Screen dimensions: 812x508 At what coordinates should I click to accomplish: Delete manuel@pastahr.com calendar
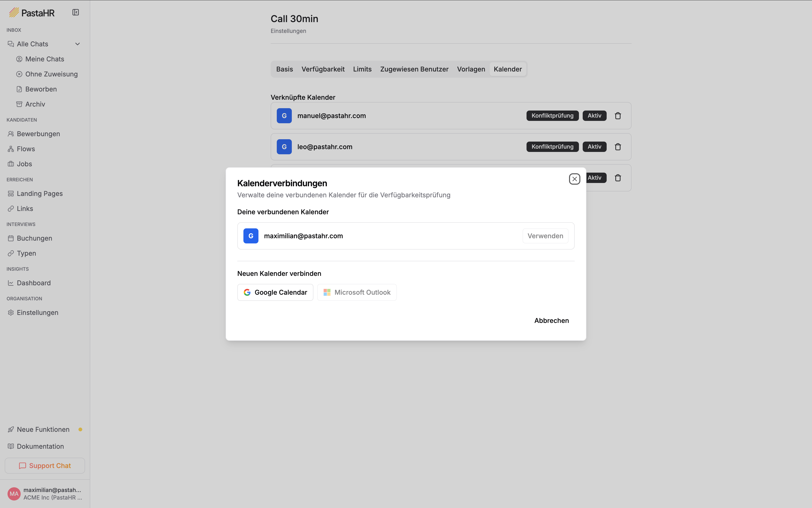click(x=618, y=116)
